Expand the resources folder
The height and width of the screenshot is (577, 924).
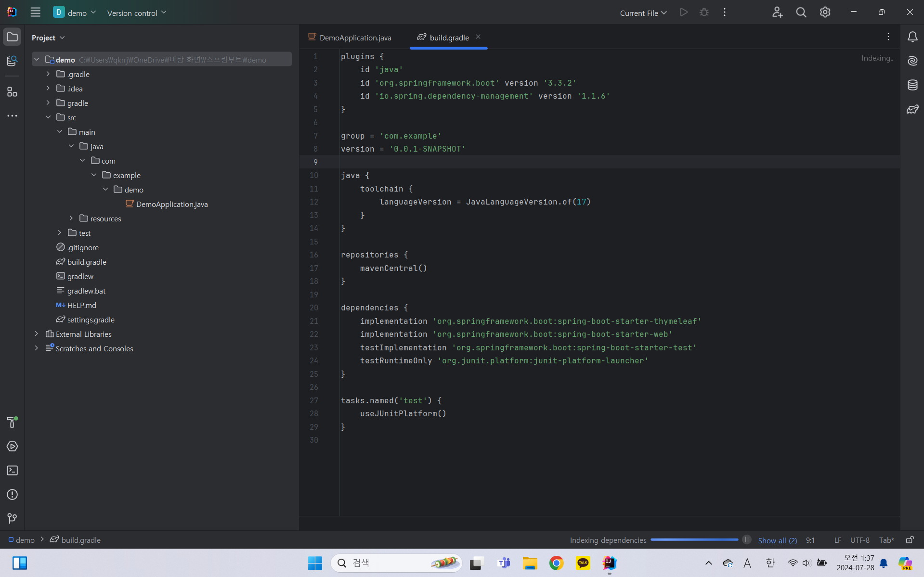click(x=71, y=218)
